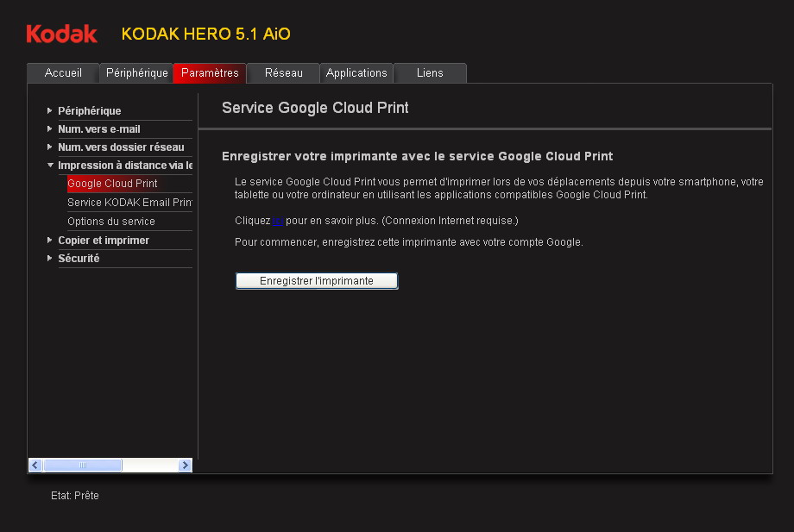This screenshot has height=532, width=794.
Task: Click the link after 'Cliquez' to learn more
Action: tap(278, 222)
